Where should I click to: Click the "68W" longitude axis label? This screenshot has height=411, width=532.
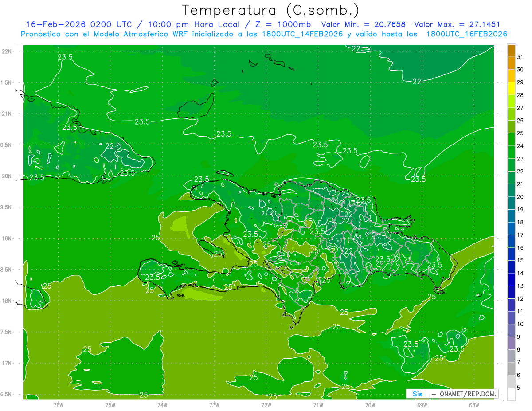pyautogui.click(x=473, y=405)
